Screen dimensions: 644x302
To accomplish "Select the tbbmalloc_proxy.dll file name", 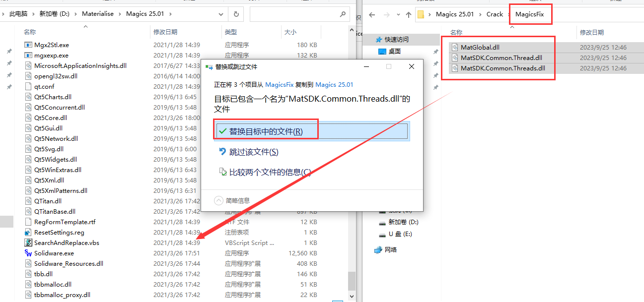I will pyautogui.click(x=62, y=295).
